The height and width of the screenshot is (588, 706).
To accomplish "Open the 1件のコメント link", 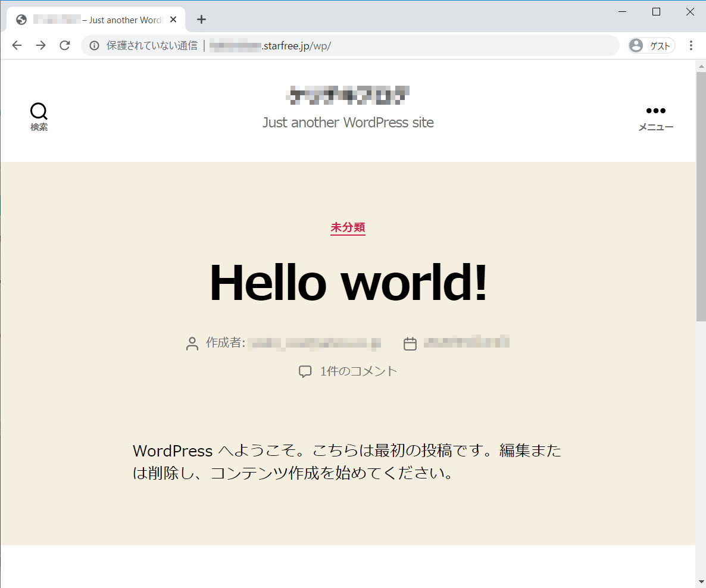I will (358, 371).
